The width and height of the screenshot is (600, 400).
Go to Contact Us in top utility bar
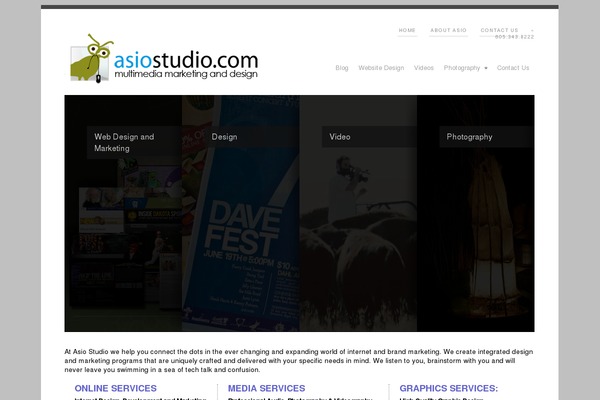coord(499,30)
